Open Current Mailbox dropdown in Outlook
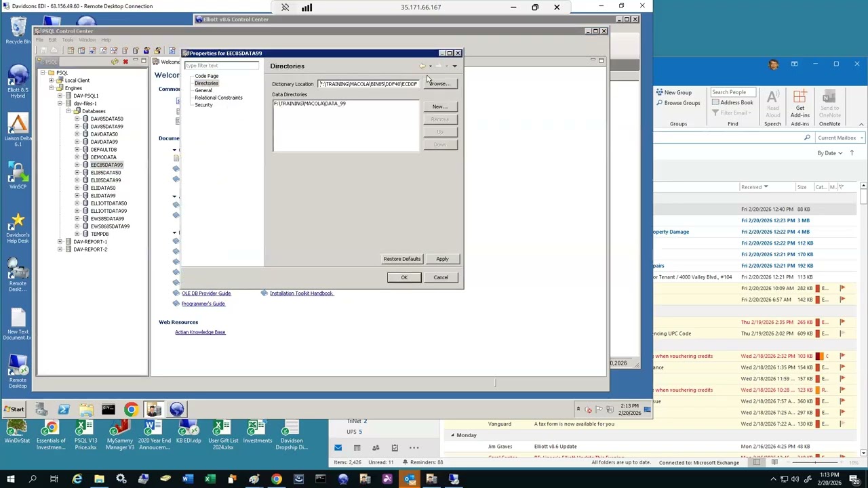 click(x=840, y=138)
